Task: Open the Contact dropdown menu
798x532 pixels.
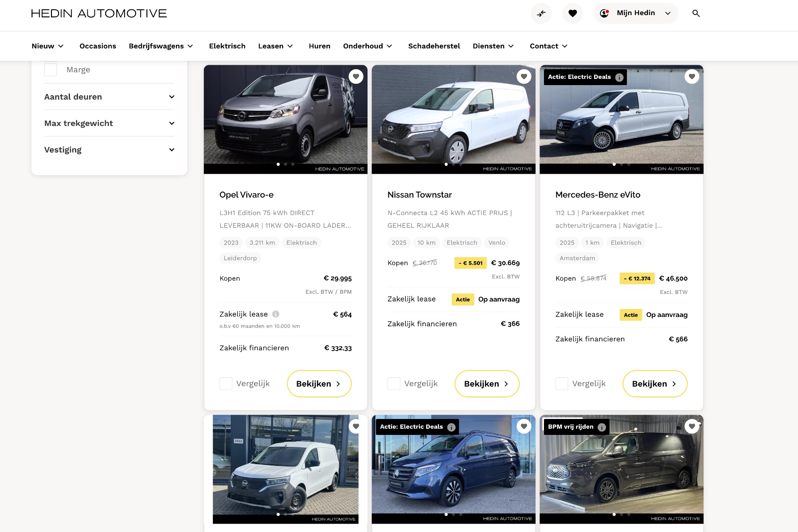Action: (x=549, y=46)
